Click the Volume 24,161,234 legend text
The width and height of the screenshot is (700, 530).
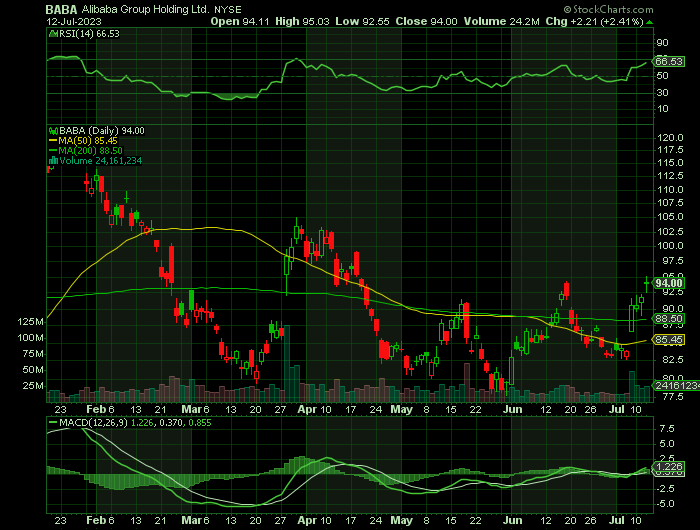(x=100, y=161)
